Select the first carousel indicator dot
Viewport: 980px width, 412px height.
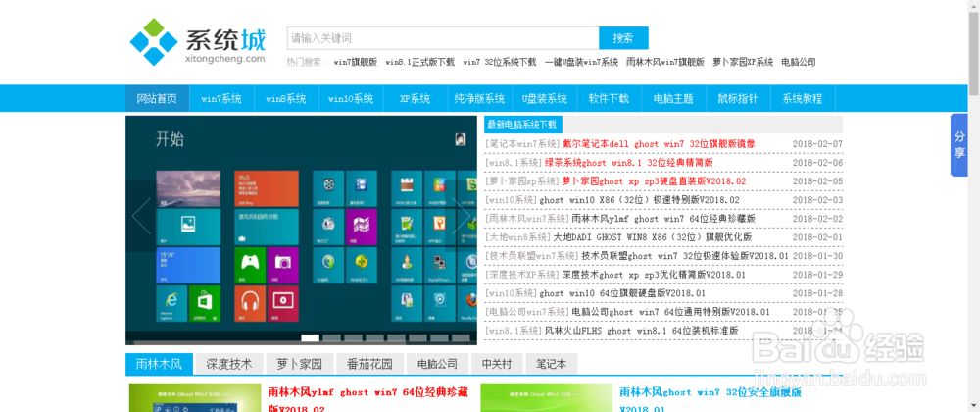[310, 338]
